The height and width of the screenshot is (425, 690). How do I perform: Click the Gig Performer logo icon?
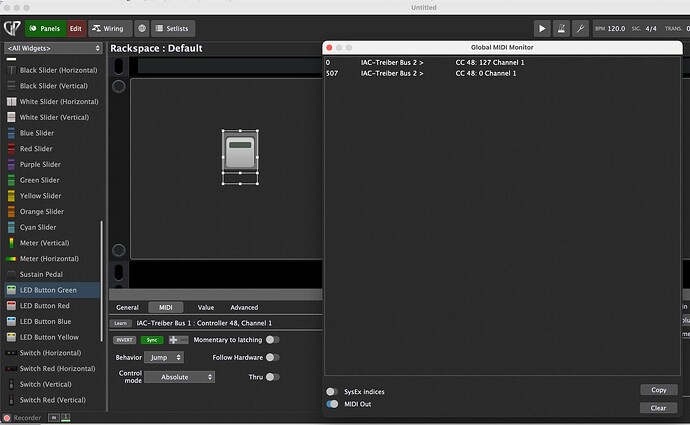pyautogui.click(x=12, y=28)
